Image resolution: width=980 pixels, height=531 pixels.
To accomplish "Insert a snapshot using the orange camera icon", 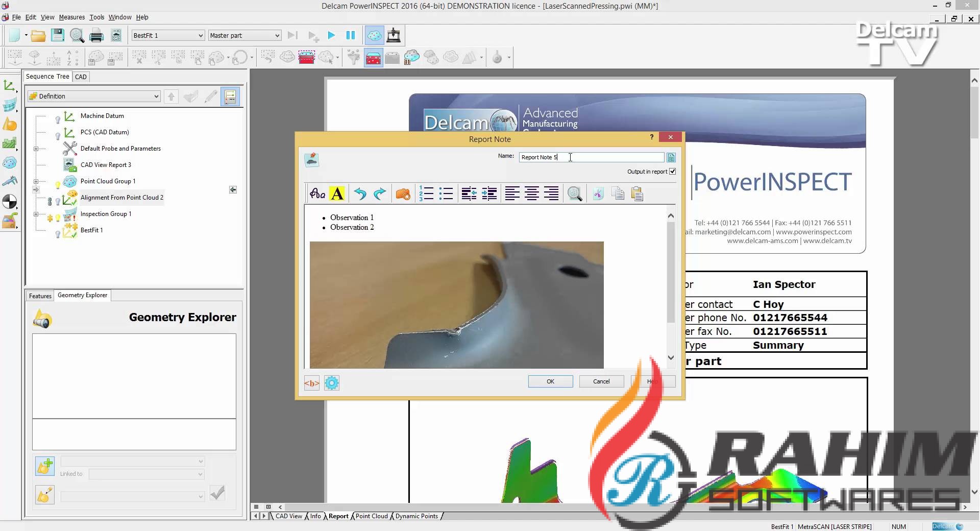I will pos(403,194).
